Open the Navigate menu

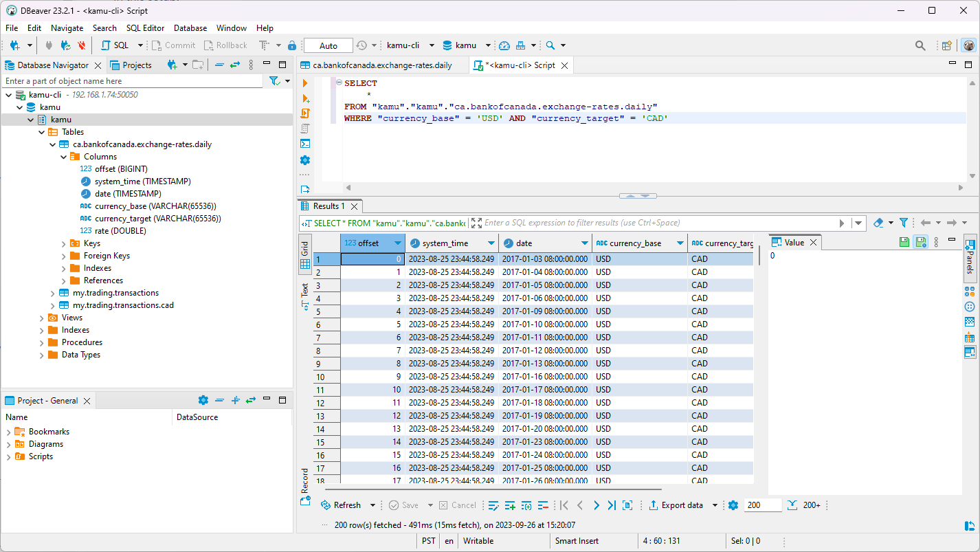tap(67, 28)
